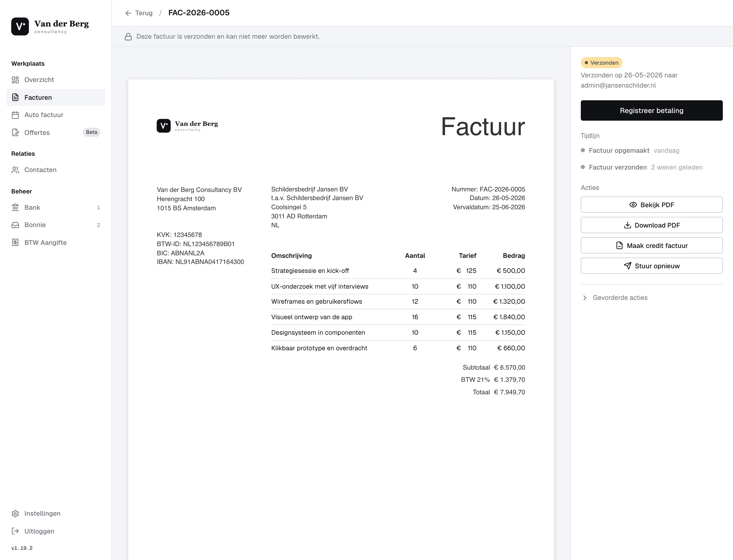Click the Bedrag column header
The image size is (733, 560).
click(514, 256)
